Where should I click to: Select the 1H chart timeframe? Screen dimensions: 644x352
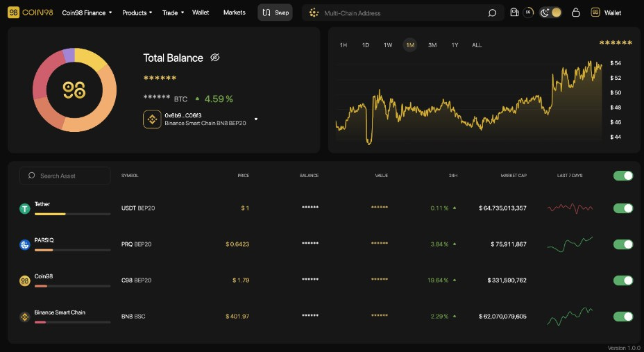tap(344, 45)
